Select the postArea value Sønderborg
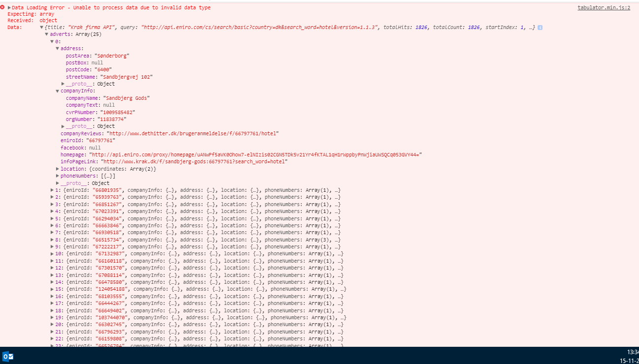The width and height of the screenshot is (639, 364). (111, 56)
